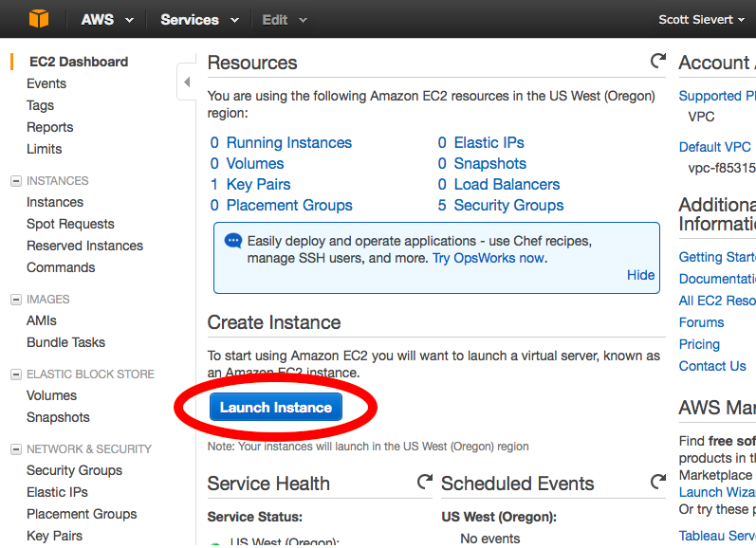Open the Edit dropdown menu
Image resolution: width=756 pixels, height=548 pixels.
[285, 20]
